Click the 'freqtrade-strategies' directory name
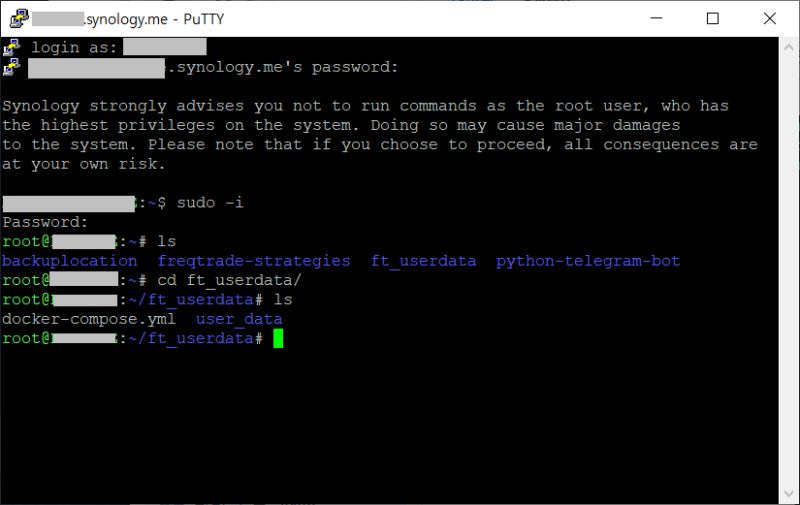Viewport: 800px width, 505px height. (x=254, y=261)
